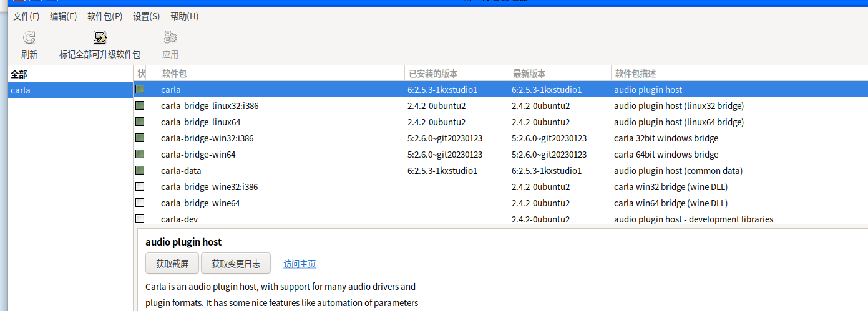Sort by the 软件包 column header

(x=281, y=74)
